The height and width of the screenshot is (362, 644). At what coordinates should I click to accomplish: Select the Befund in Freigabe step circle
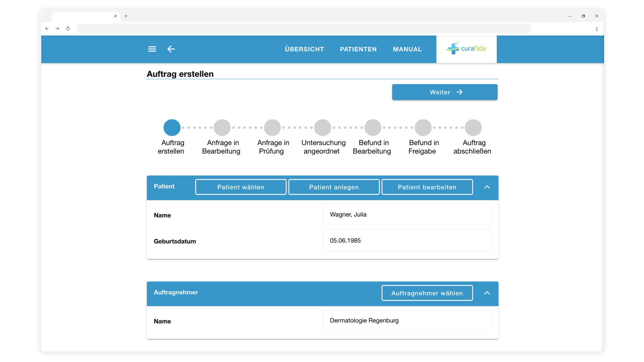(x=423, y=128)
